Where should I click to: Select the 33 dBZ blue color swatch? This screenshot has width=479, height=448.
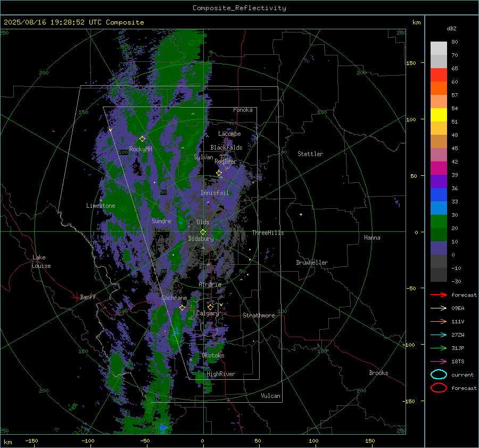pos(439,208)
